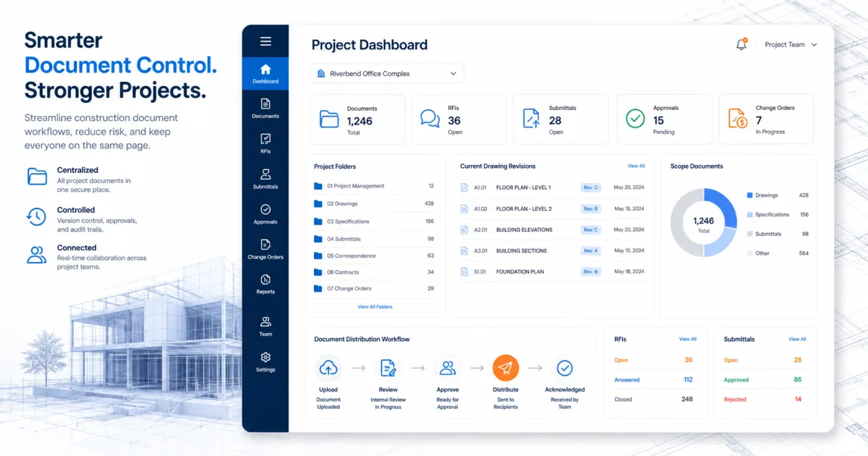Screen dimensions: 868x456
Task: Open RFIs section in sidebar
Action: pos(265,143)
